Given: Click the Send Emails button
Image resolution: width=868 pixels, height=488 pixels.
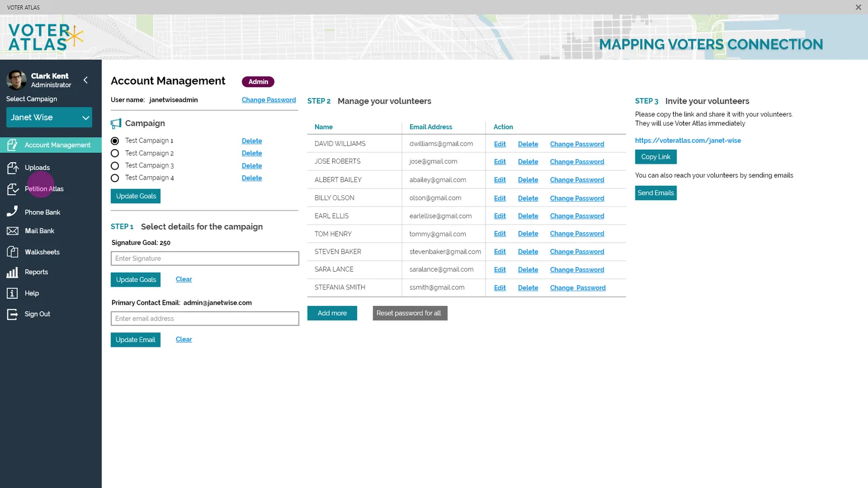Looking at the screenshot, I should [656, 193].
